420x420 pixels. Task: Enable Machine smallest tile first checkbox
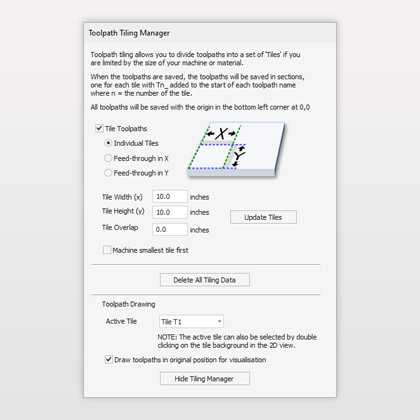pyautogui.click(x=107, y=250)
